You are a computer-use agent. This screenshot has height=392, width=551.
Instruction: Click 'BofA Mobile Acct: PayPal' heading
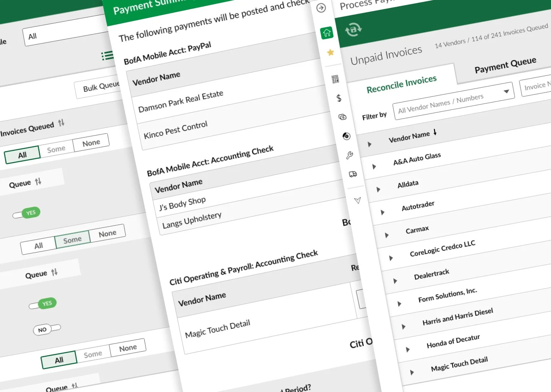(x=167, y=53)
